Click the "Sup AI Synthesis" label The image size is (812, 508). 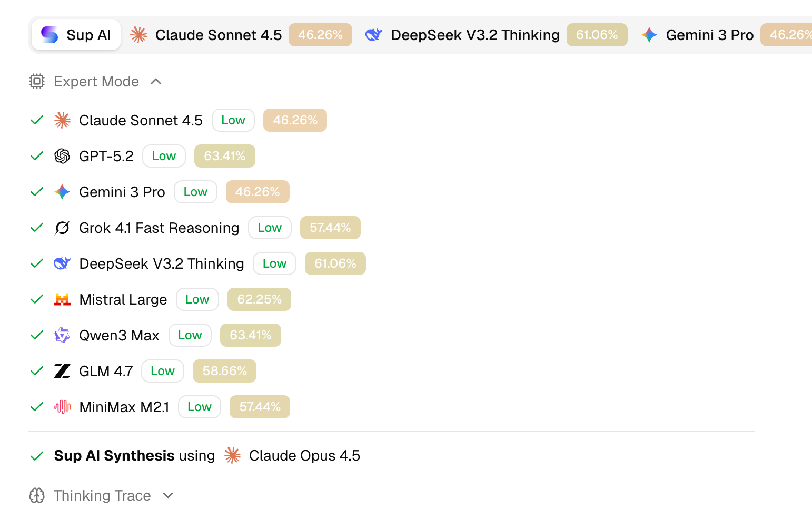click(114, 455)
